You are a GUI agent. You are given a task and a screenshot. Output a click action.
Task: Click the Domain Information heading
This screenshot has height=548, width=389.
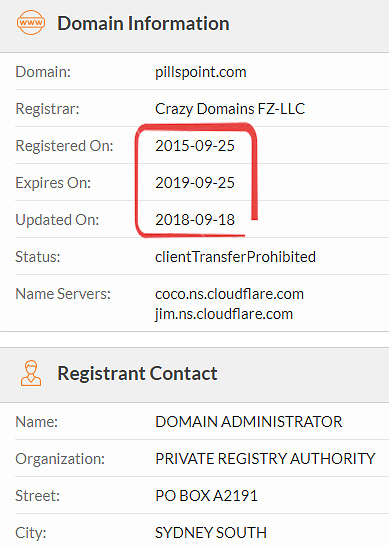click(x=143, y=23)
